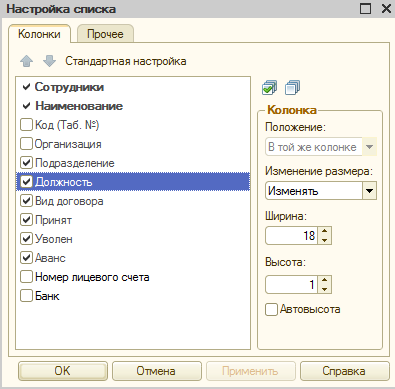Uncheck the Подразделение column checkbox

click(x=26, y=163)
